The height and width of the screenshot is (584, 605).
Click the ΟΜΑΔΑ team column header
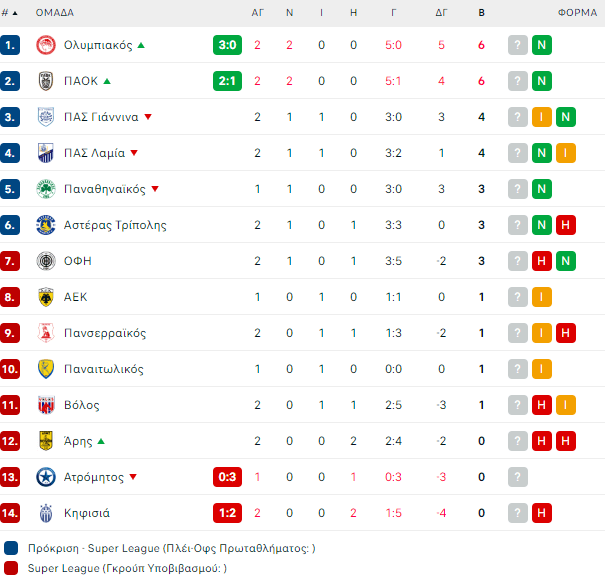pos(55,13)
